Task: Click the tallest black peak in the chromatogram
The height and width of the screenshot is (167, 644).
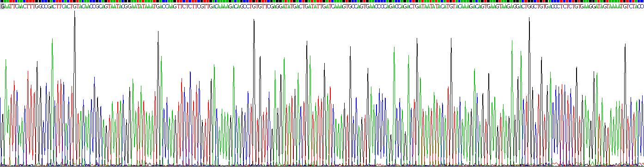Action: [x=74, y=88]
